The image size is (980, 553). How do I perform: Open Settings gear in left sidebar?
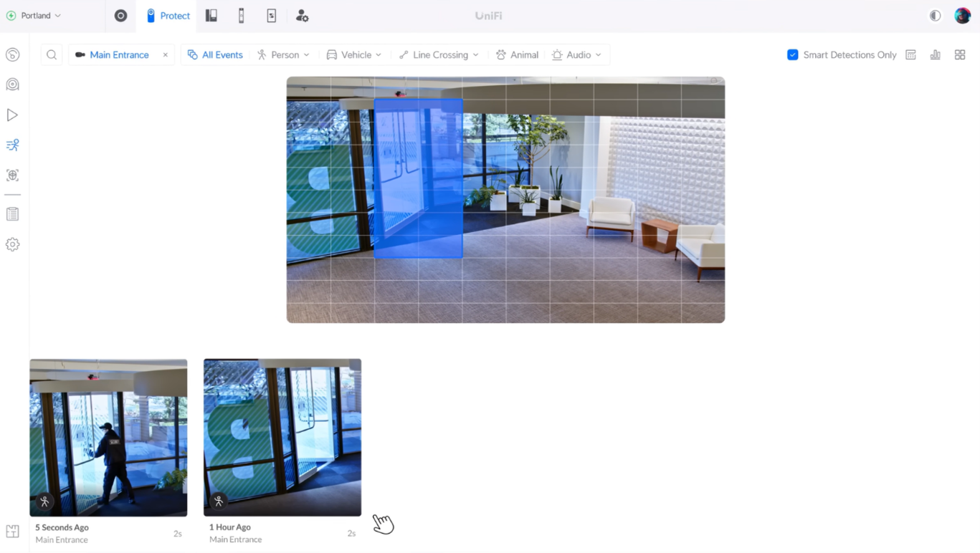pos(12,244)
